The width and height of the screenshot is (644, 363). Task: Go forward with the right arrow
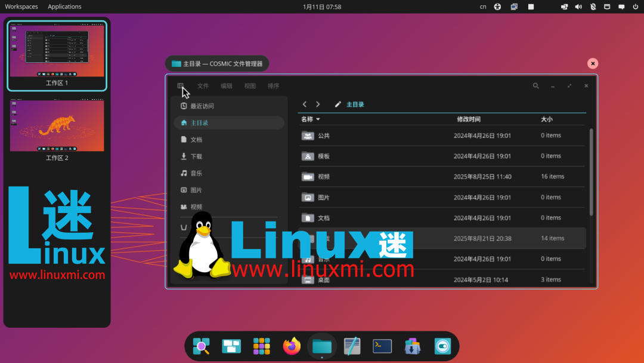[318, 104]
